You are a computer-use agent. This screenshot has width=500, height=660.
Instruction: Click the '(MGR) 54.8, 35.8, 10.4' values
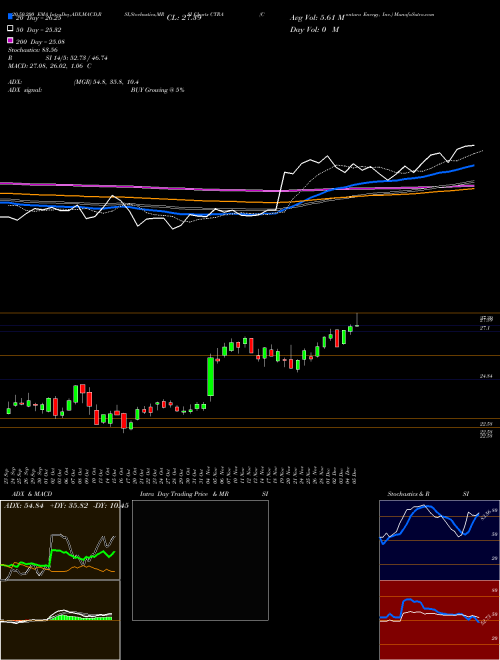[x=106, y=82]
